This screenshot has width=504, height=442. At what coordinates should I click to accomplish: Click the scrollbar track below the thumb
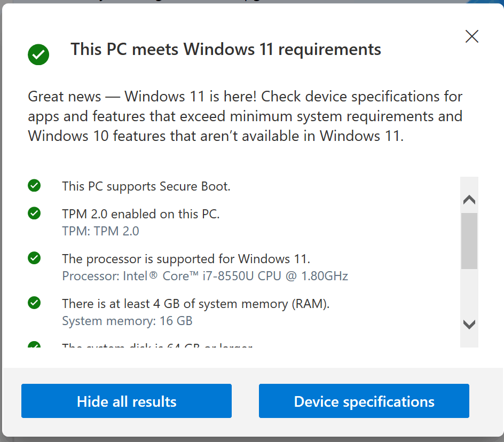[x=469, y=293]
